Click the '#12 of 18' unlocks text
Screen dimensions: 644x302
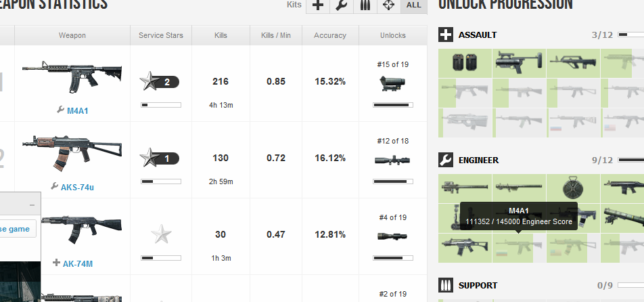(392, 141)
